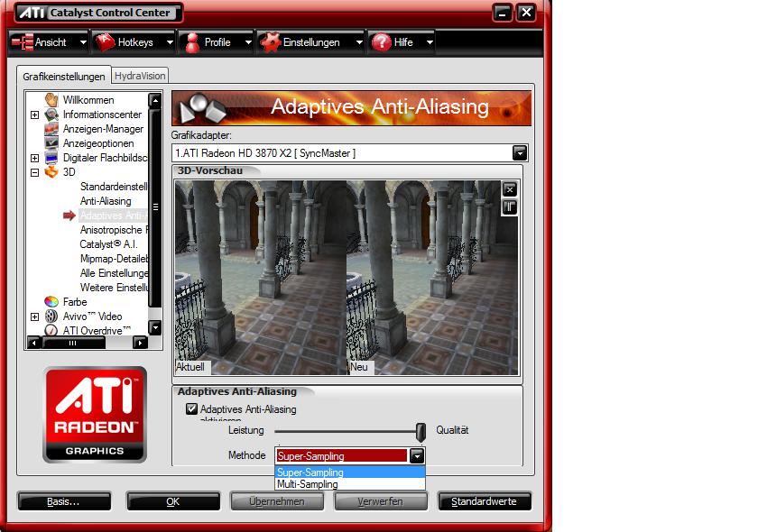Select the highlighted Adaptives Anti-Aliasing tree item
Image resolution: width=758 pixels, height=532 pixels.
tap(114, 216)
